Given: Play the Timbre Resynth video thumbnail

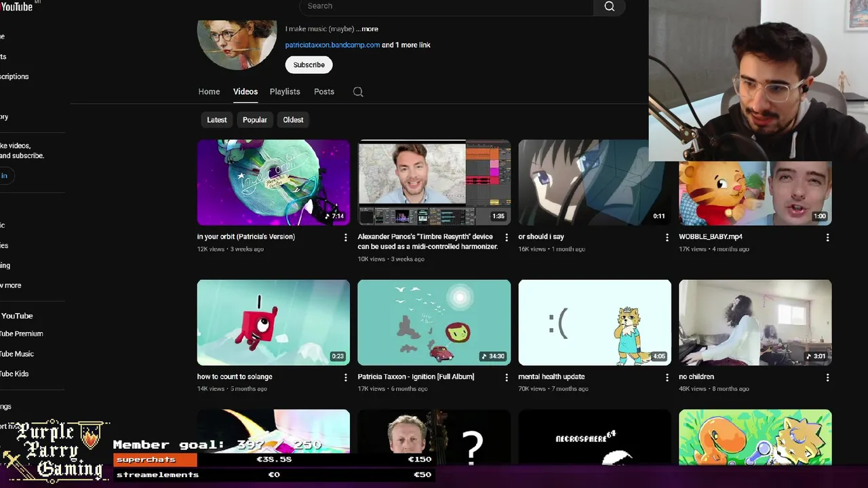Looking at the screenshot, I should tap(434, 182).
